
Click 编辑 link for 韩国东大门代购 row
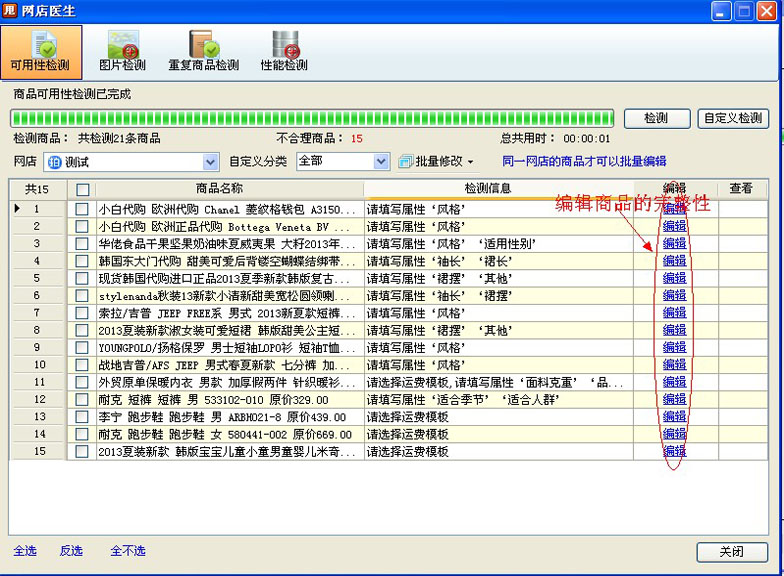(x=674, y=261)
